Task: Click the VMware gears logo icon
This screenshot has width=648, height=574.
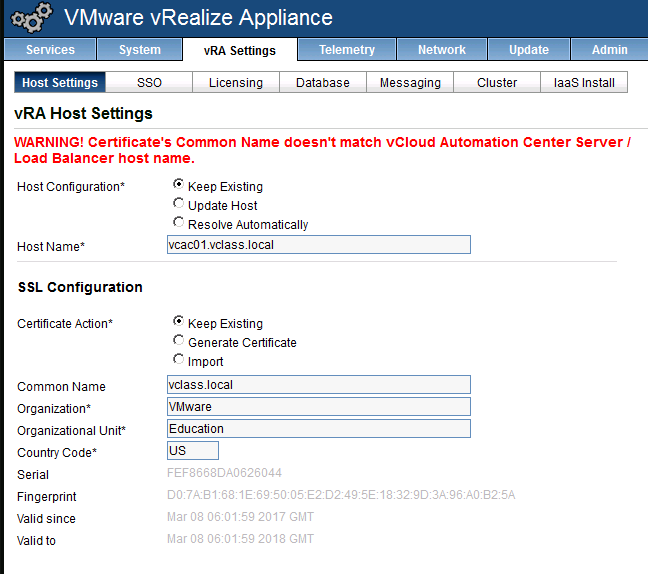Action: point(31,19)
